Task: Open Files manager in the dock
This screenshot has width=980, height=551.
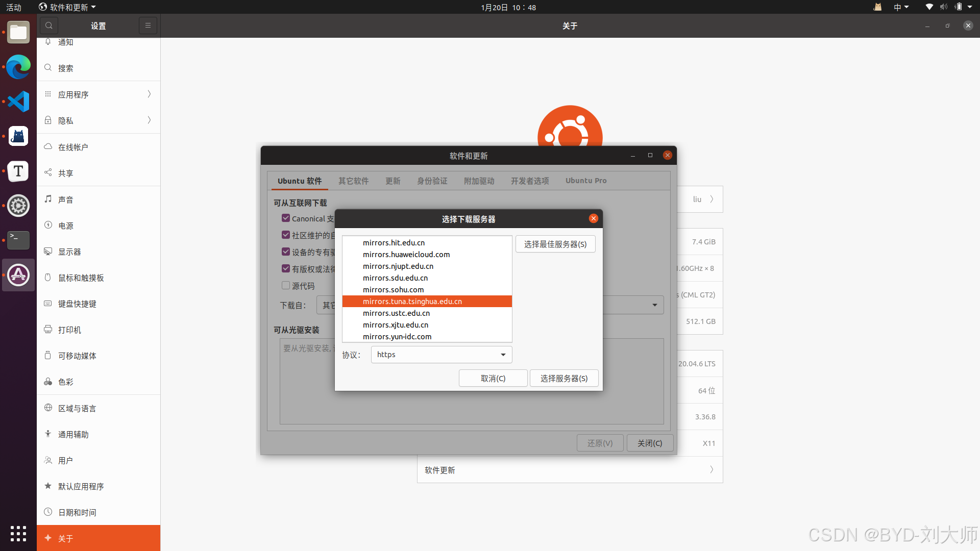Action: [18, 33]
